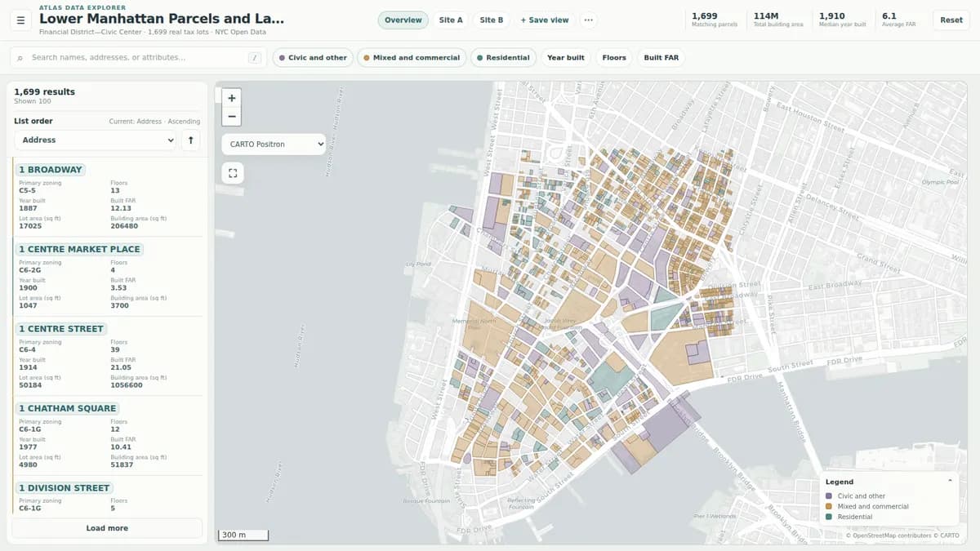Open the Built FAR filter
This screenshot has width=980, height=551.
pos(661,58)
